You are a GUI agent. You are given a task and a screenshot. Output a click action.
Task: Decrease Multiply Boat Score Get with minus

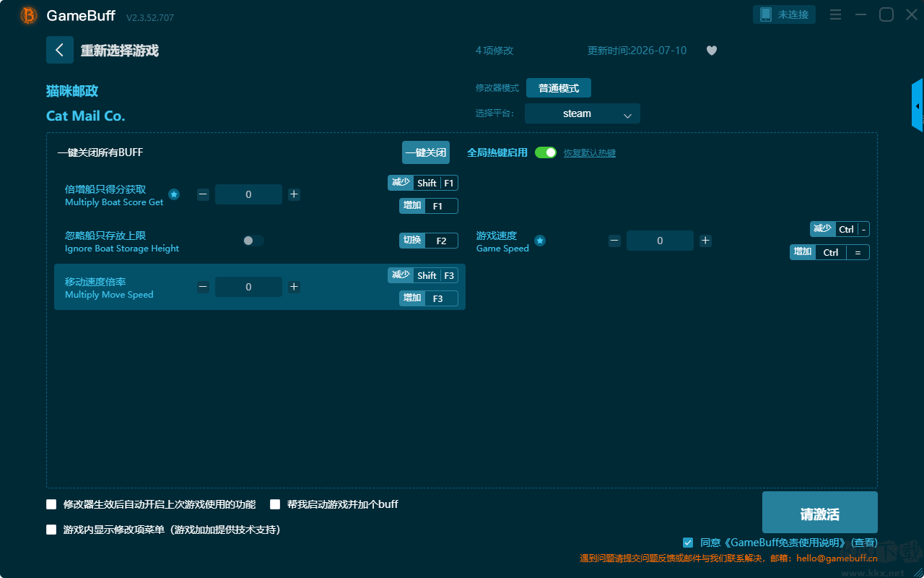coord(204,194)
